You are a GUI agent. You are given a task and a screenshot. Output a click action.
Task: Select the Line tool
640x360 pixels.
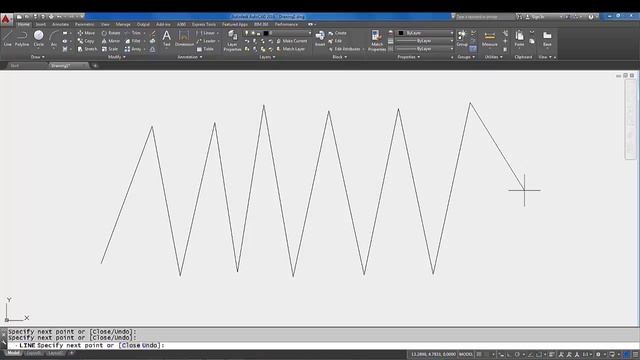pyautogui.click(x=7, y=38)
